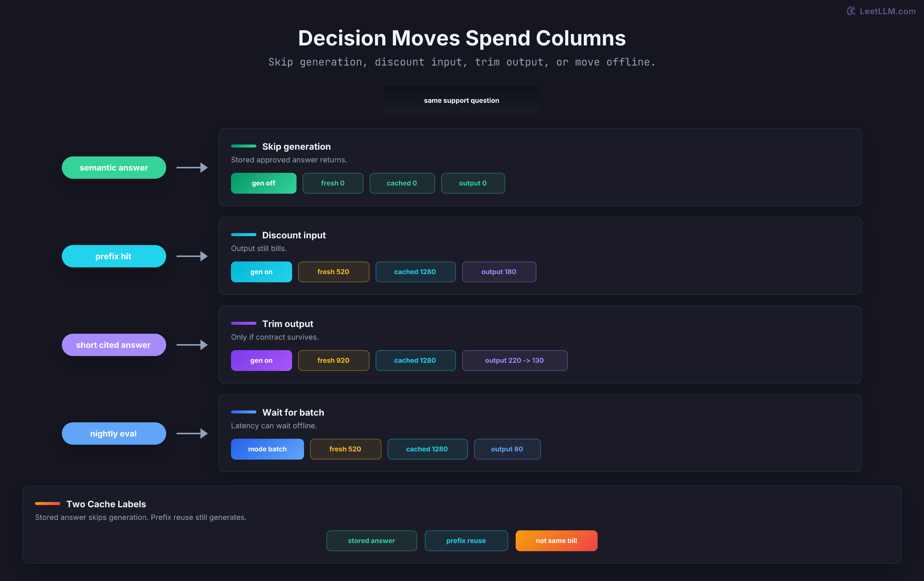The height and width of the screenshot is (581, 924).
Task: Select the output 220 -> 130 chip
Action: (x=515, y=361)
